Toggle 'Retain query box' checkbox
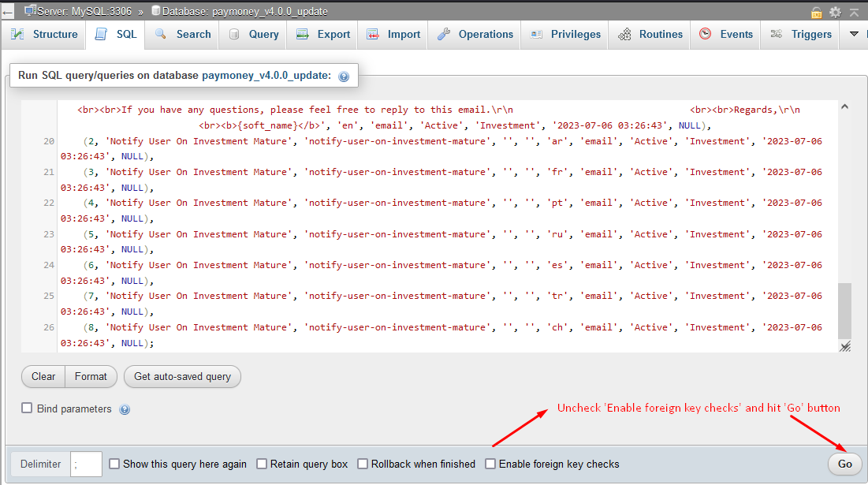This screenshot has height=485, width=868. (263, 464)
